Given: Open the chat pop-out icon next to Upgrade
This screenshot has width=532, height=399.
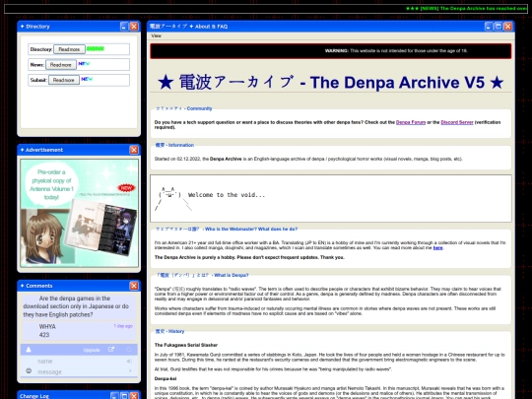Looking at the screenshot, I should click(111, 350).
